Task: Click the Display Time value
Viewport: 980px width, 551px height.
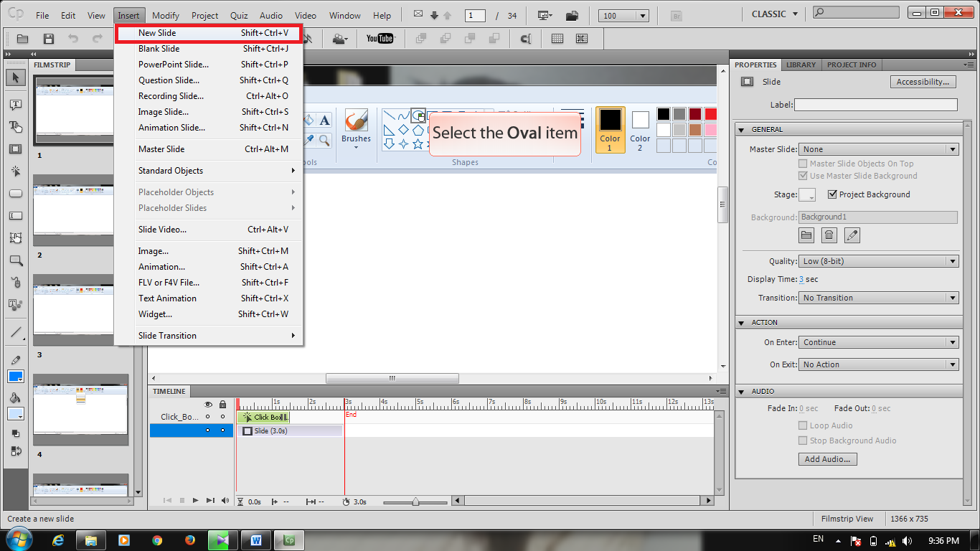Action: click(801, 279)
